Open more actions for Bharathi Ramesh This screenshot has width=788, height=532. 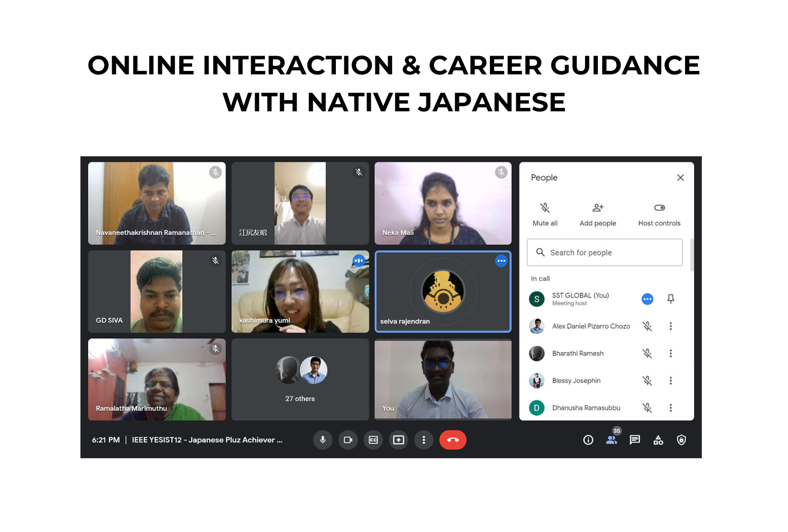(x=670, y=353)
